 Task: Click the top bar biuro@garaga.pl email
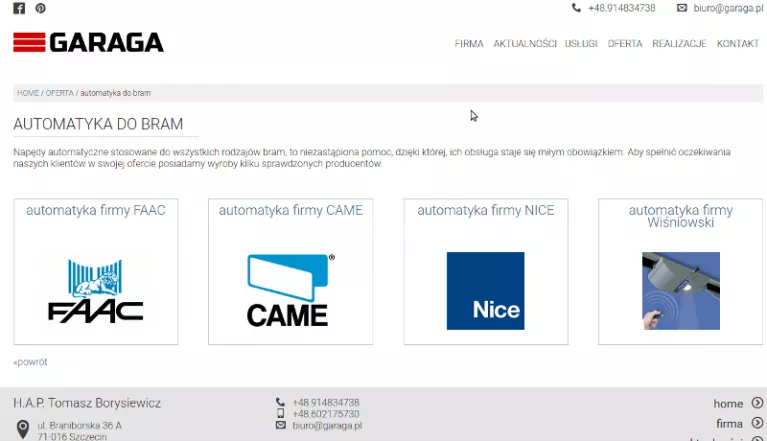point(728,8)
